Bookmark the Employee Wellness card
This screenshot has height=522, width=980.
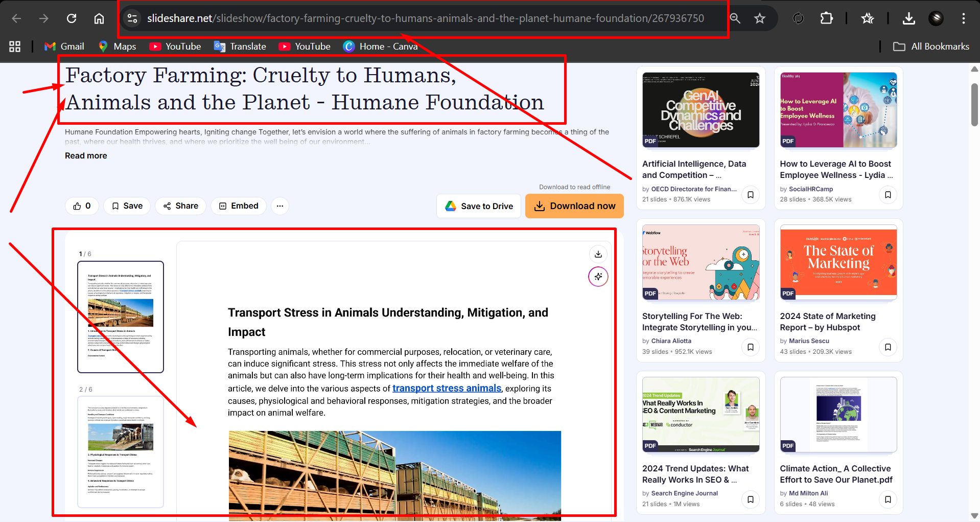coord(888,195)
